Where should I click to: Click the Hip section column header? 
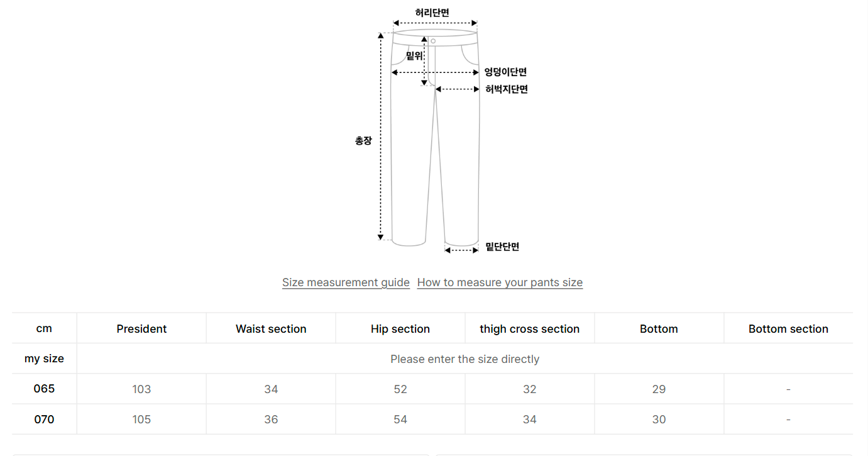[x=400, y=329]
